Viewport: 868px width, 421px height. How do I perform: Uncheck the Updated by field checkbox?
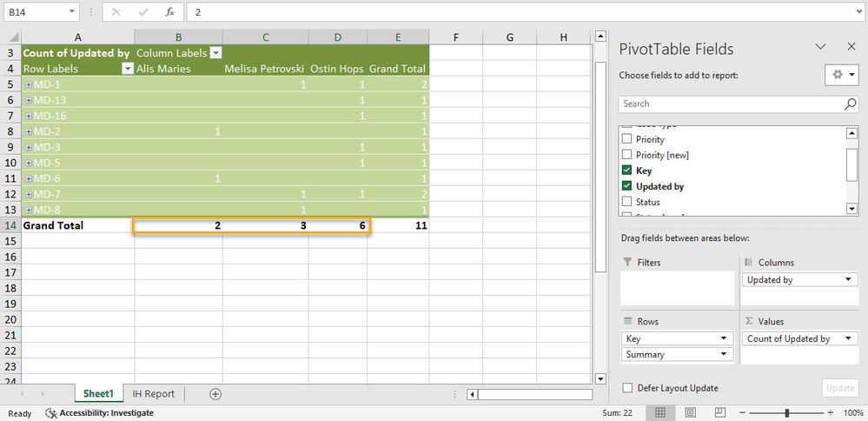pos(627,186)
